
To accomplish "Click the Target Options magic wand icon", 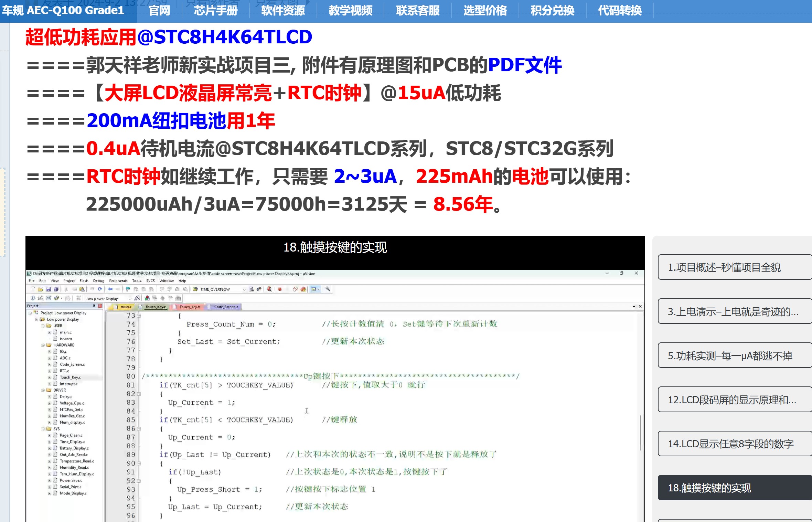I will click(x=137, y=298).
